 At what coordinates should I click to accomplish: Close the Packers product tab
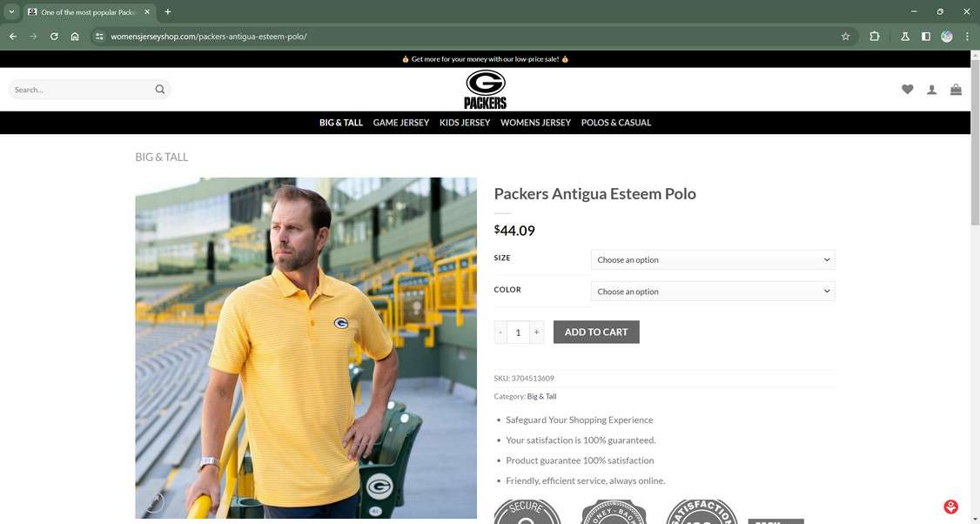[147, 12]
